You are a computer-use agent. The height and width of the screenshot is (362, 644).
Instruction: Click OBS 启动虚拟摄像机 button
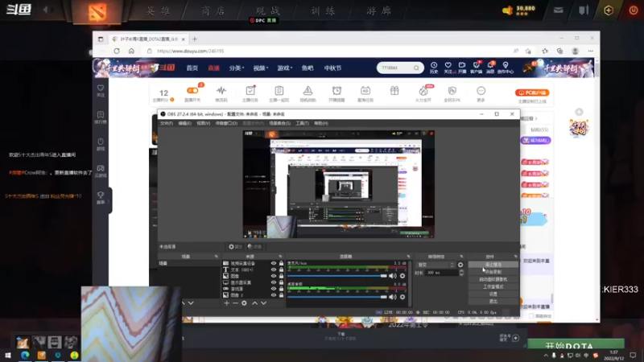click(493, 279)
